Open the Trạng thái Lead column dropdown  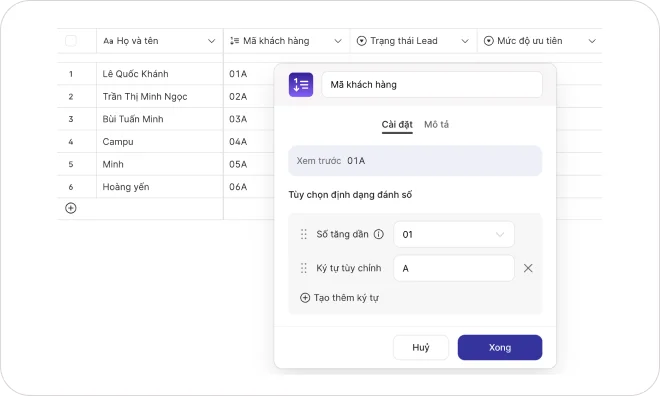(465, 41)
